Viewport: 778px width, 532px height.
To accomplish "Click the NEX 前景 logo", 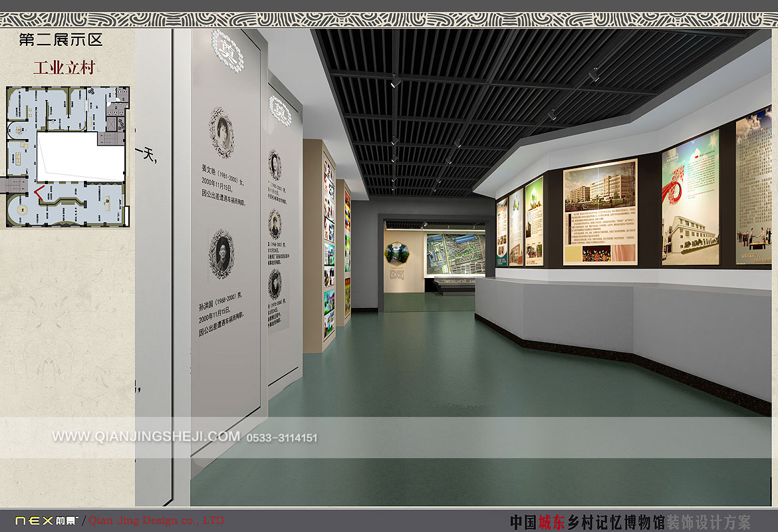I will point(47,521).
